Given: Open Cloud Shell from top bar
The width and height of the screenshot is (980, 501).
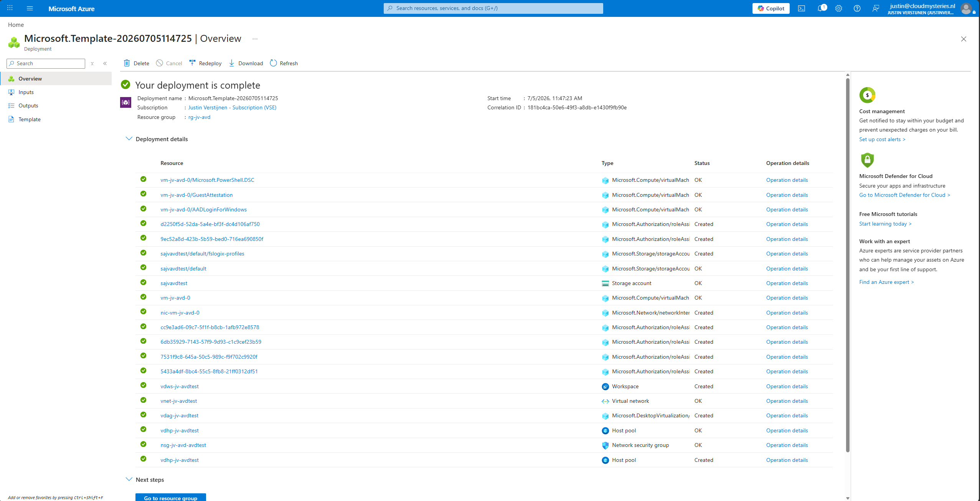Looking at the screenshot, I should point(802,8).
